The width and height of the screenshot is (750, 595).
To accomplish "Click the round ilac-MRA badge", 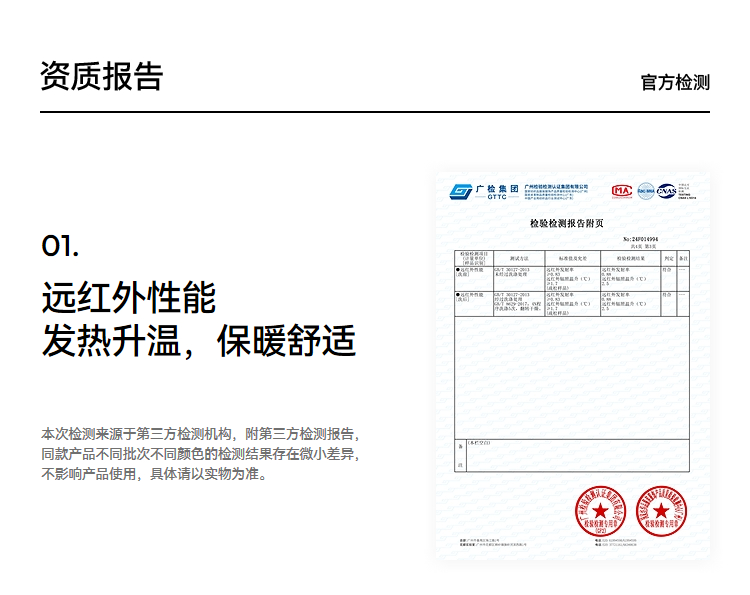I will point(645,190).
